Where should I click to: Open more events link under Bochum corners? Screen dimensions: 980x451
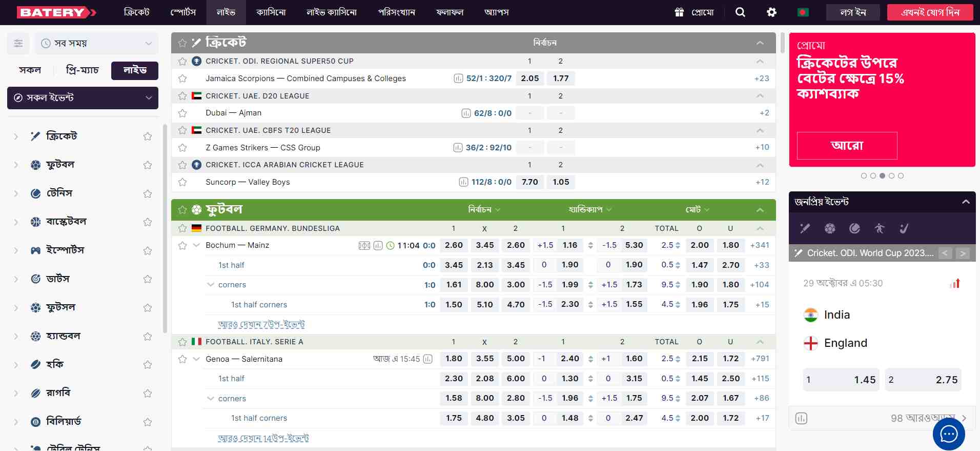[x=261, y=325]
